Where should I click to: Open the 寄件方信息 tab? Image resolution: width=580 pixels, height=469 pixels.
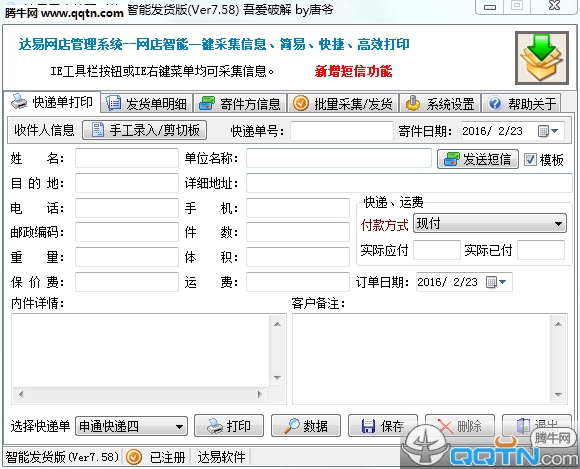pos(240,103)
